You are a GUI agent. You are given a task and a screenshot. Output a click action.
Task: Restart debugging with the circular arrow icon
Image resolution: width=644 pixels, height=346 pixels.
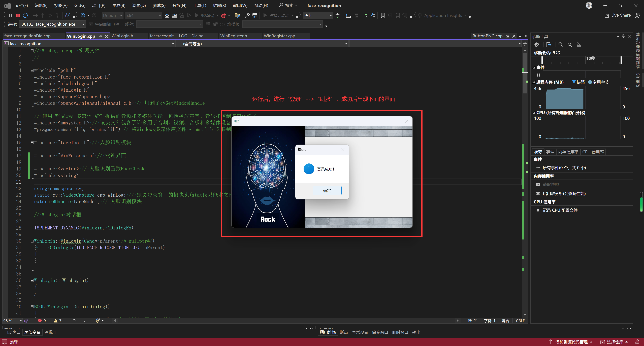pyautogui.click(x=25, y=16)
